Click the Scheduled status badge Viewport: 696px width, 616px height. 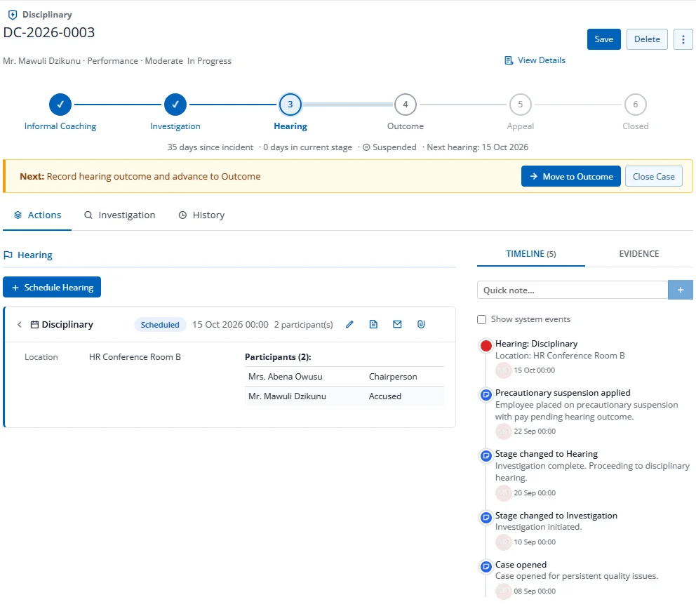160,324
